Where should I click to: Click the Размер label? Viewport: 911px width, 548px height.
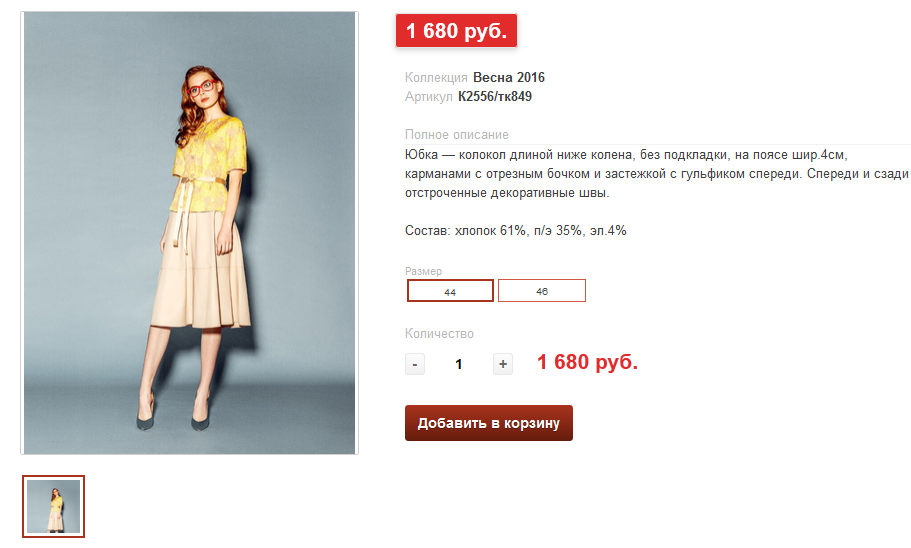coord(423,271)
